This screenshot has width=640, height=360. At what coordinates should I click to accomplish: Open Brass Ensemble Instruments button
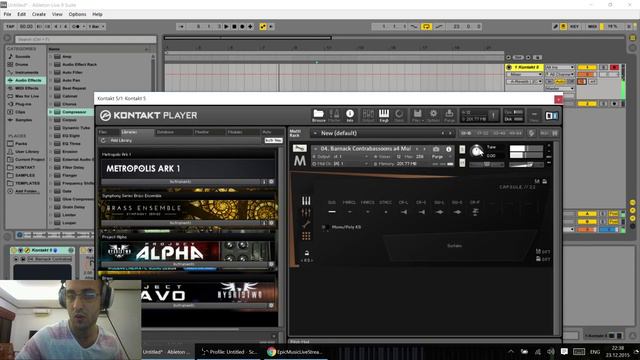coord(180,223)
